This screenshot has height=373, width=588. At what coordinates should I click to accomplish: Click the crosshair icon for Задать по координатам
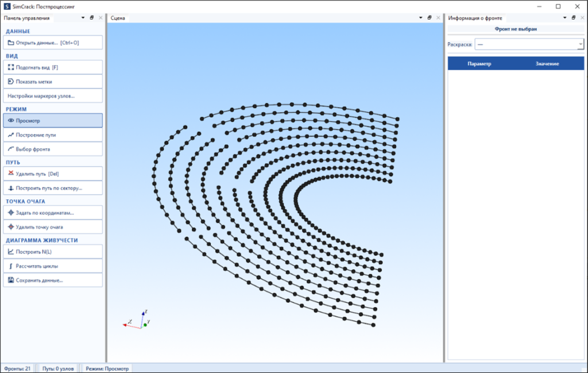pyautogui.click(x=11, y=213)
